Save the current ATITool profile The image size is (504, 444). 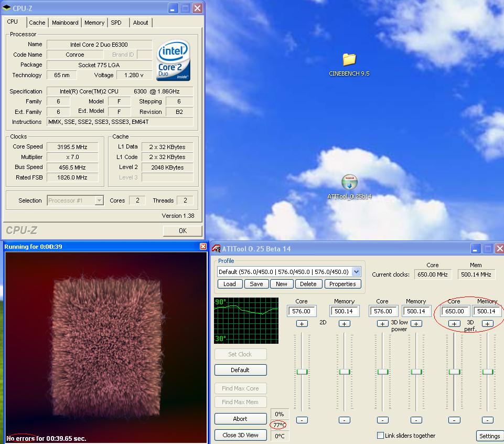(x=256, y=284)
